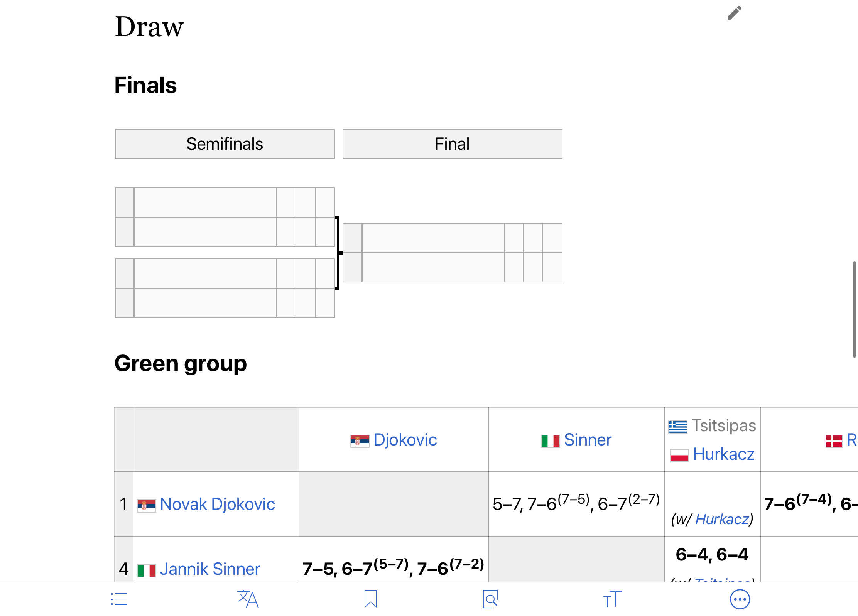Screen dimensions: 858x616
Task: Open the table of contents icon
Action: 119,599
